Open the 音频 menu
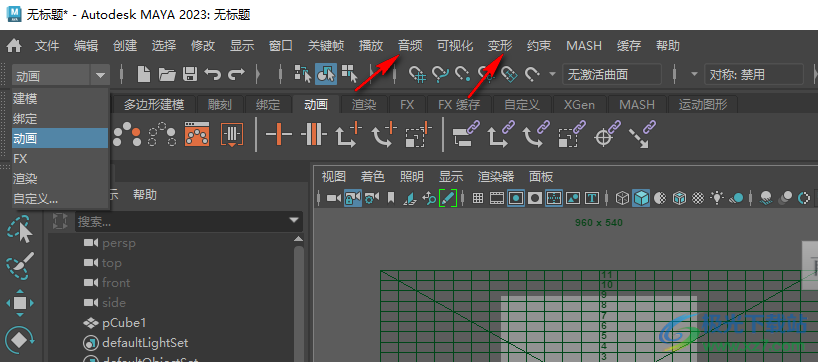 [410, 46]
